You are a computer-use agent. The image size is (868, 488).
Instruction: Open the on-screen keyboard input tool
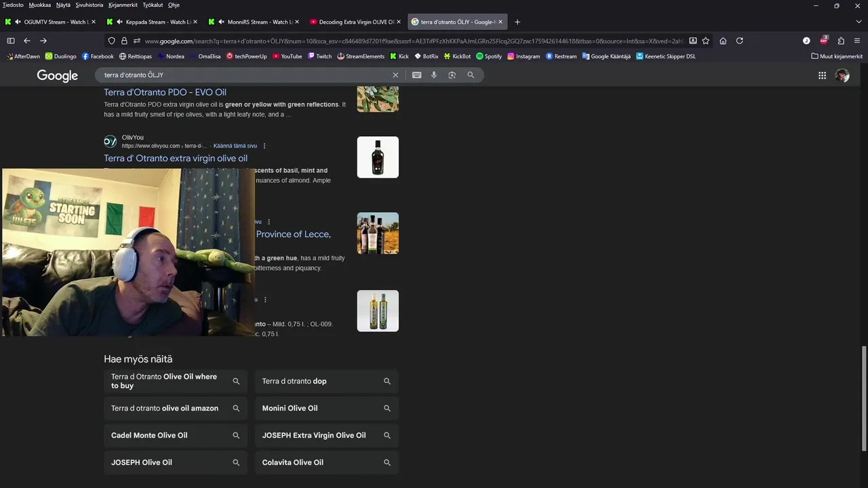click(x=416, y=75)
